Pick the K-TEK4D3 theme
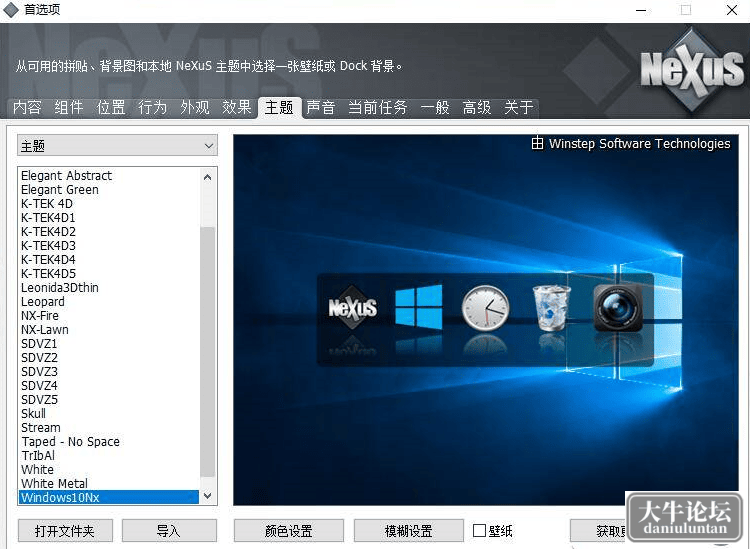 [109, 245]
